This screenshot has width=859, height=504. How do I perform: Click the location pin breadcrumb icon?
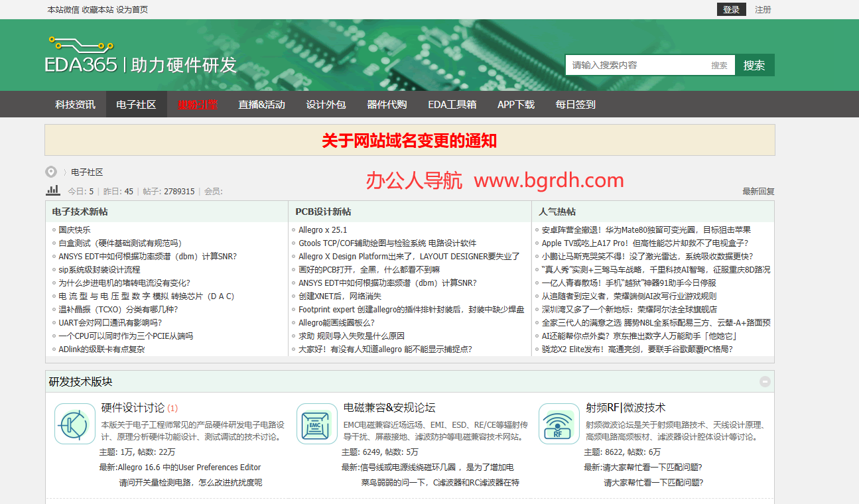point(51,172)
